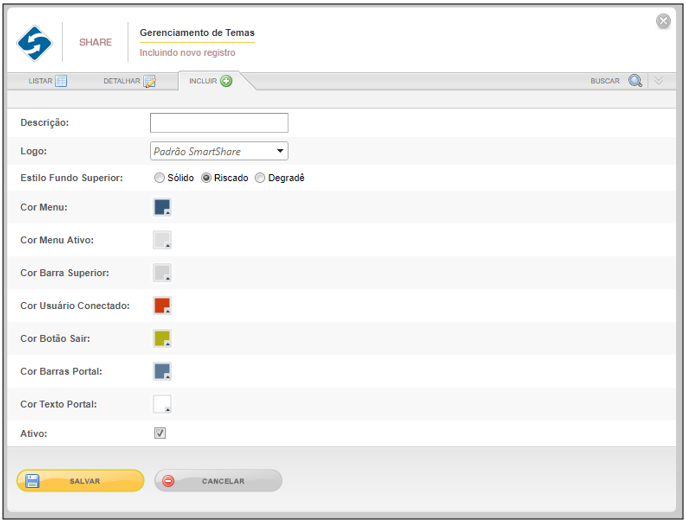
Task: Close the Gerenciamento de Temas dialog
Action: [663, 21]
